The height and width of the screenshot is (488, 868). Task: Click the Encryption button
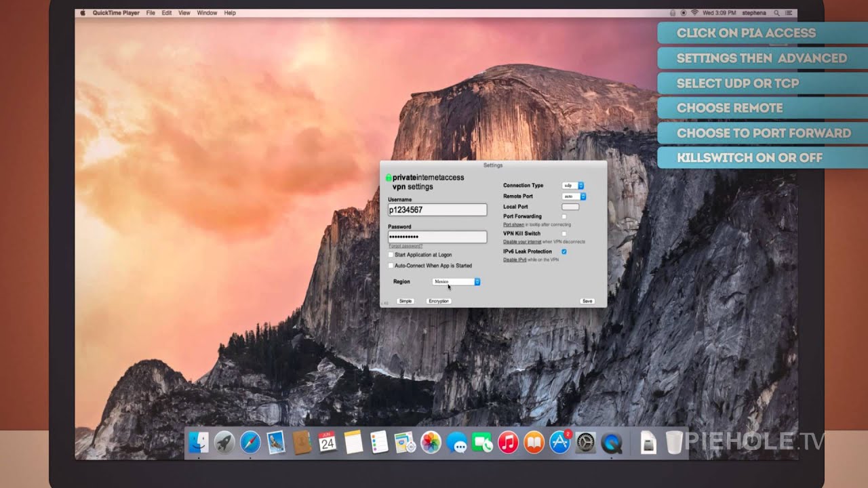pos(439,301)
